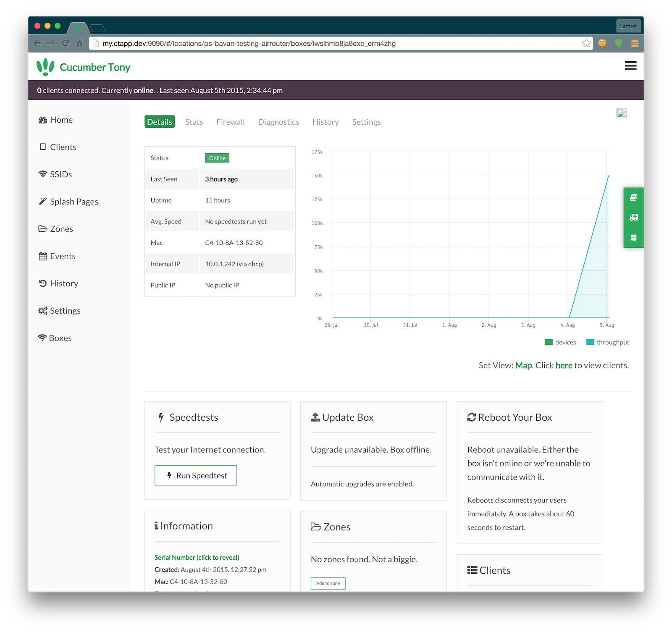672x632 pixels.
Task: Click the browser reload icon
Action: [66, 43]
